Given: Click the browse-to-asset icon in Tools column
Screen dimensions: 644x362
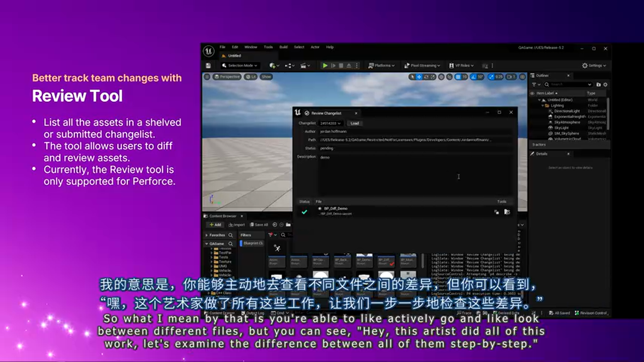Looking at the screenshot, I should pyautogui.click(x=507, y=212).
